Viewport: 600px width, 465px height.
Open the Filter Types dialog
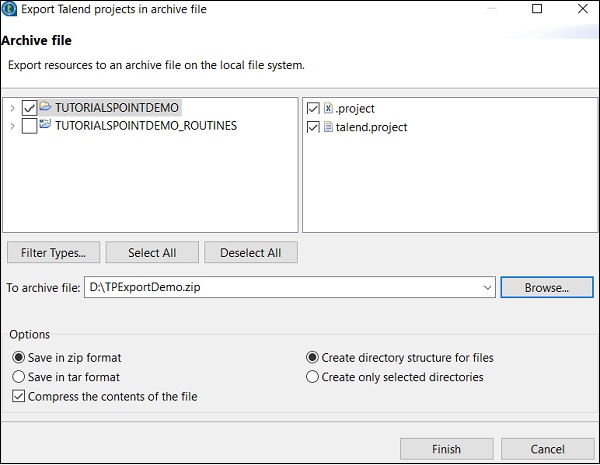tap(53, 253)
